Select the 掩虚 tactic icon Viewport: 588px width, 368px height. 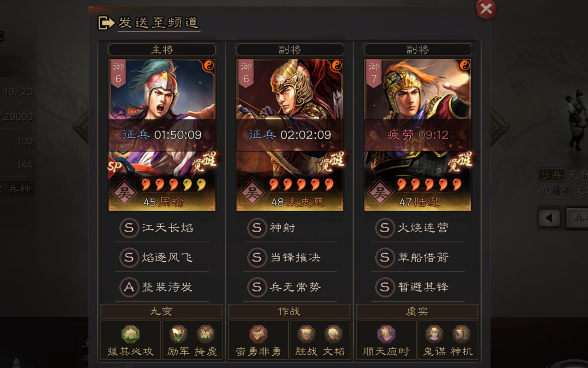[205, 334]
